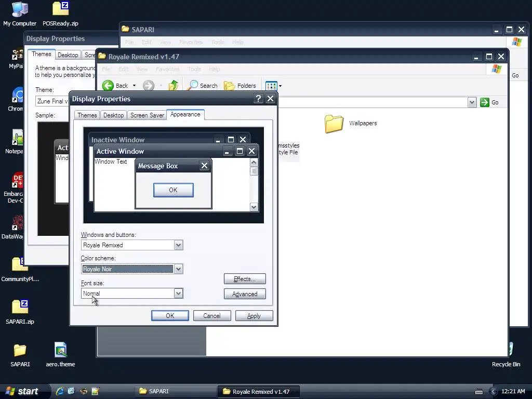Image resolution: width=532 pixels, height=399 pixels.
Task: Switch to SAPARI taskbar button
Action: coord(175,391)
